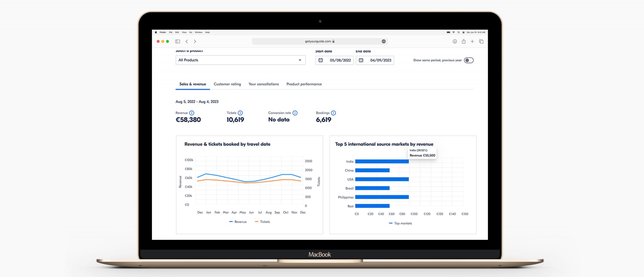The image size is (644, 277).
Task: Click the India revenue bar
Action: point(382,162)
